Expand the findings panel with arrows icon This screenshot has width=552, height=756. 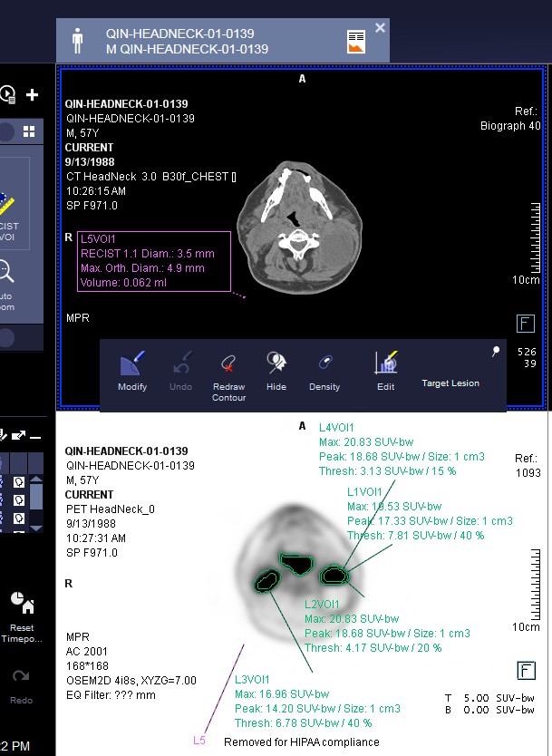18,436
